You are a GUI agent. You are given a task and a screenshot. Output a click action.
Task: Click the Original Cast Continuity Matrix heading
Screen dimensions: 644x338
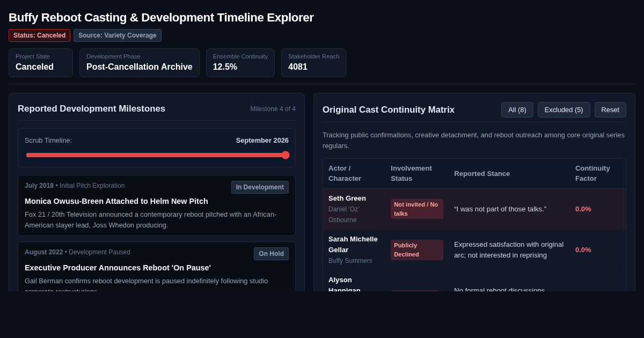pyautogui.click(x=389, y=109)
